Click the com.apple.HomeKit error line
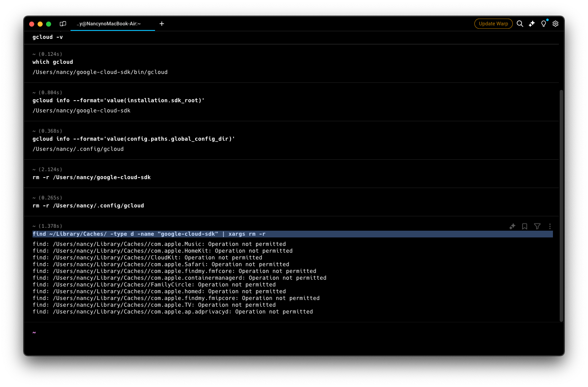588x387 pixels. pyautogui.click(x=163, y=251)
